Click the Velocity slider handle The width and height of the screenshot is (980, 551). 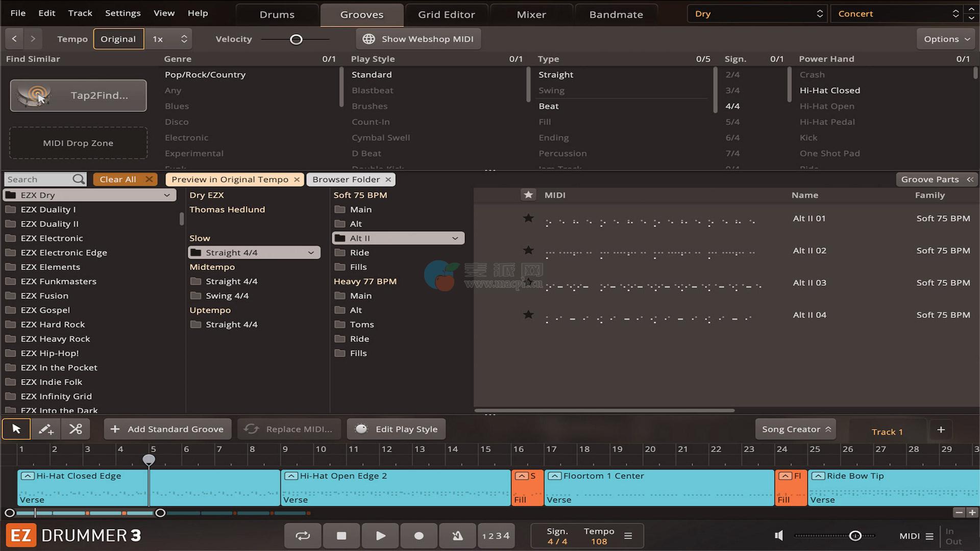[x=296, y=39]
